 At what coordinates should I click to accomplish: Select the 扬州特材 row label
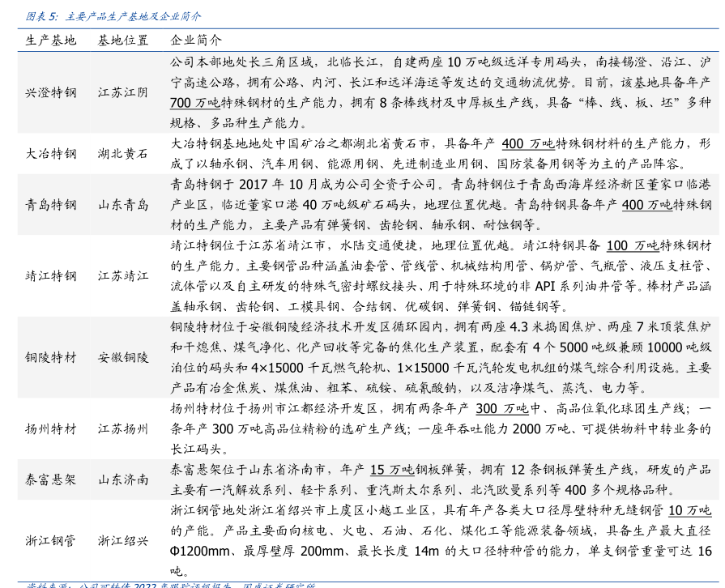point(51,428)
